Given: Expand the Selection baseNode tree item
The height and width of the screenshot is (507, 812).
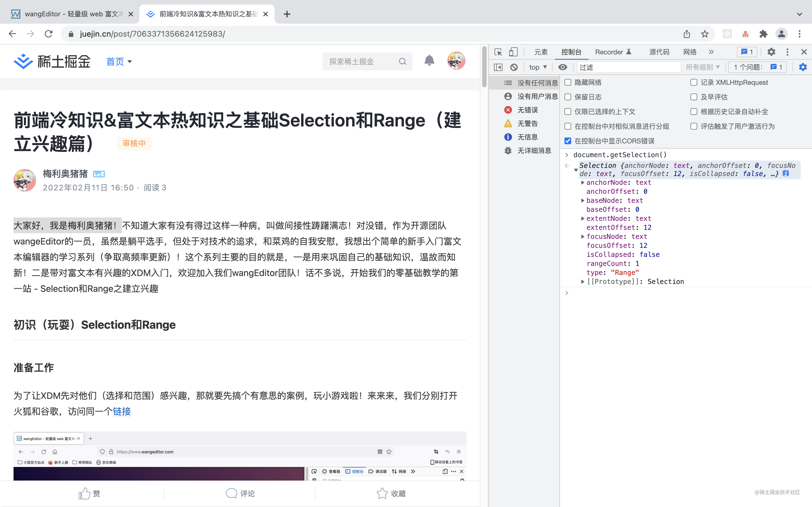Looking at the screenshot, I should 581,200.
